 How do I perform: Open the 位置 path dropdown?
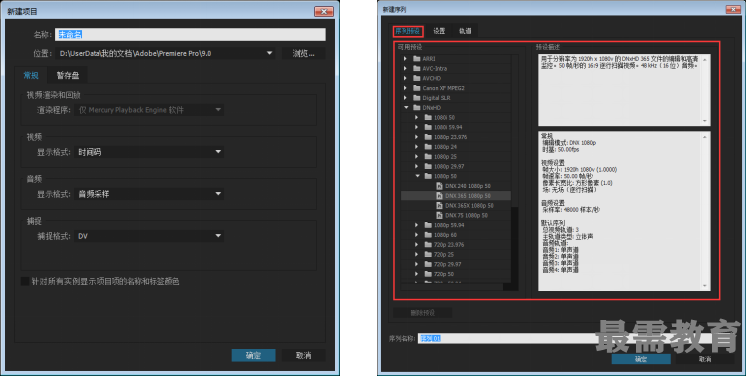[269, 53]
